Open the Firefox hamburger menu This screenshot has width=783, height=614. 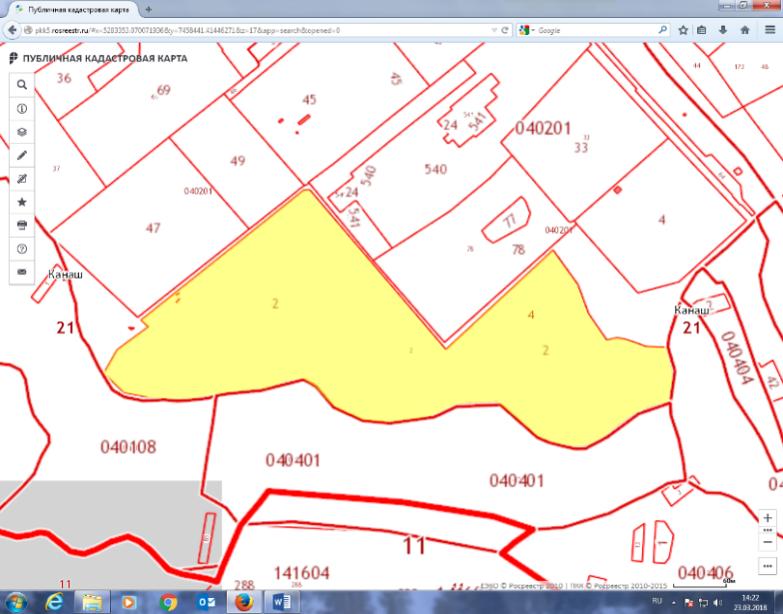click(769, 31)
